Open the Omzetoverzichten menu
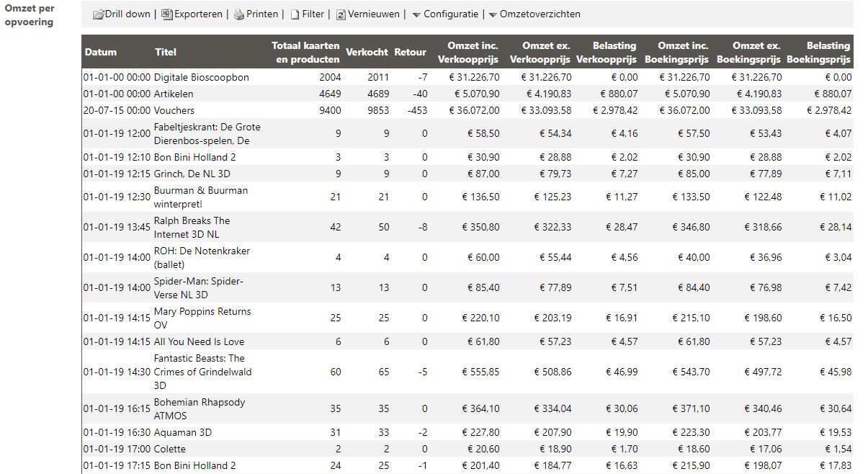The width and height of the screenshot is (868, 474). pyautogui.click(x=540, y=14)
